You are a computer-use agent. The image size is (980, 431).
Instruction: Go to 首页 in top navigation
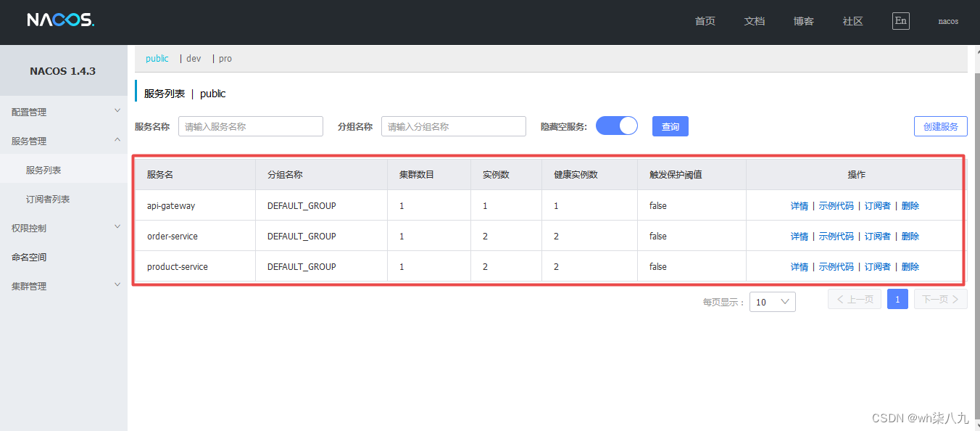[705, 21]
